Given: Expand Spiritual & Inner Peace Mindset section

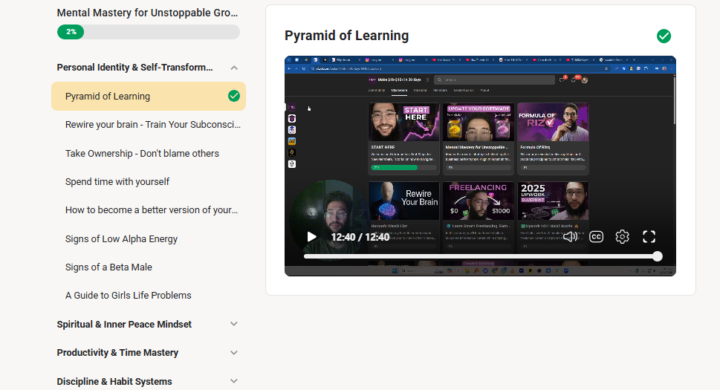Looking at the screenshot, I should click(x=234, y=324).
